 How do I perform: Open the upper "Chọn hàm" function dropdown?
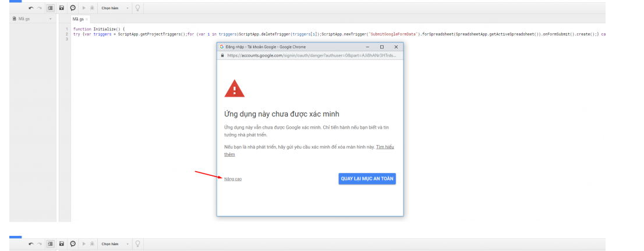115,8
